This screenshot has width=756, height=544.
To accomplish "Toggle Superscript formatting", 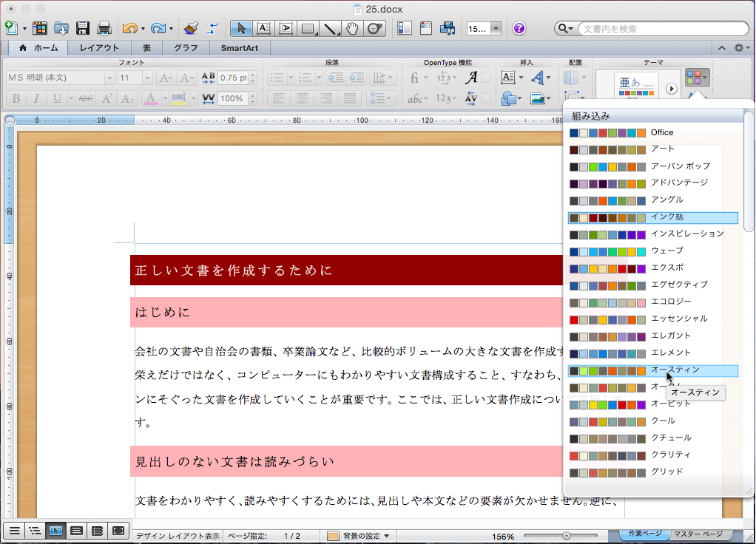I will (107, 99).
